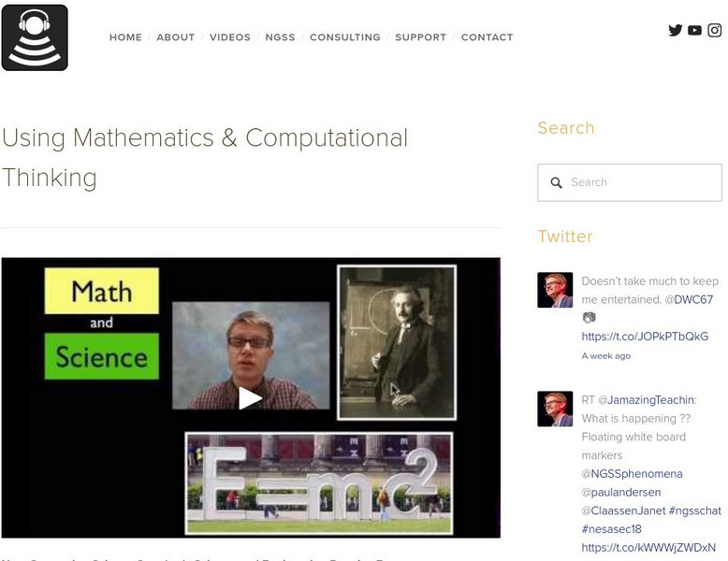Viewport: 728px width, 561px height.
Task: Click the 'Twitter' sidebar heading
Action: point(565,237)
